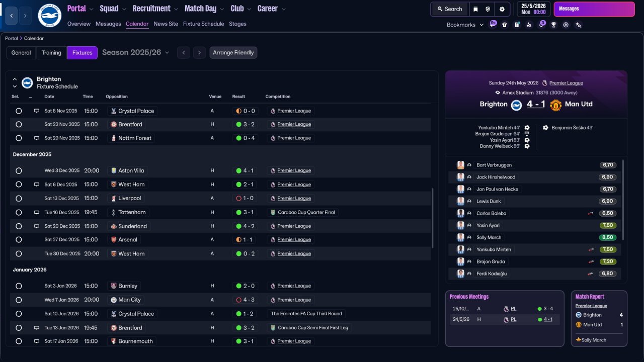This screenshot has width=644, height=362.
Task: Open the 9+ messages bookmark icon
Action: tap(493, 24)
